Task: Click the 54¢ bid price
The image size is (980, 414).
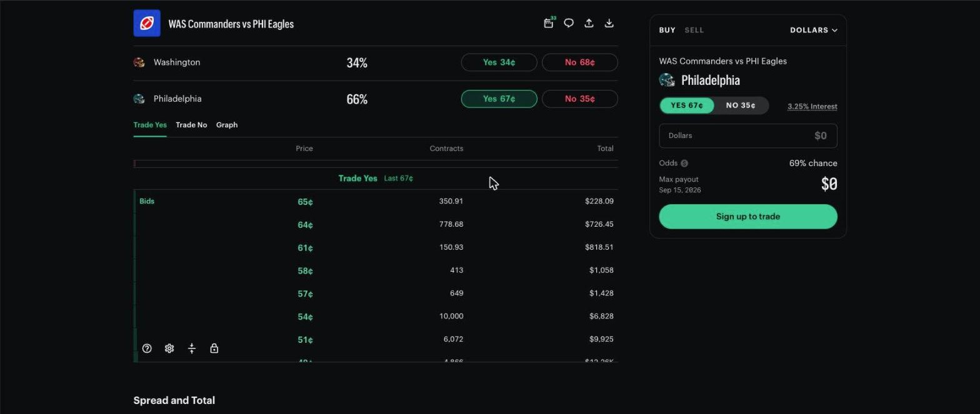Action: tap(305, 317)
